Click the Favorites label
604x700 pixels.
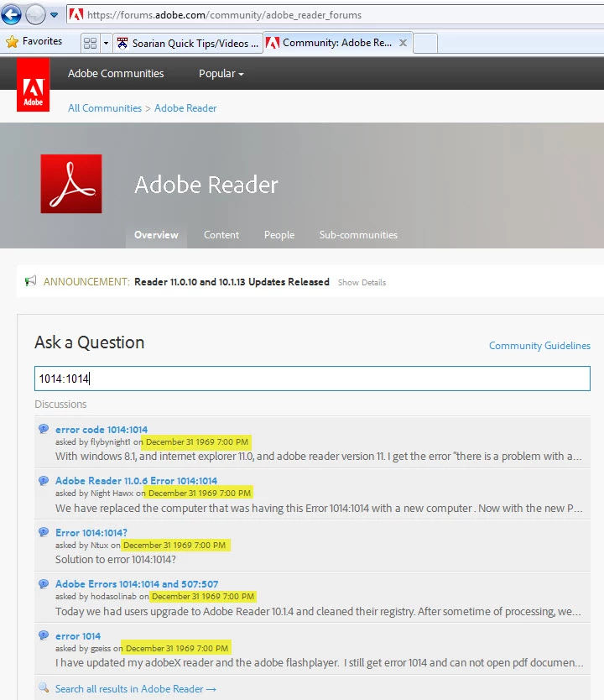[x=43, y=41]
